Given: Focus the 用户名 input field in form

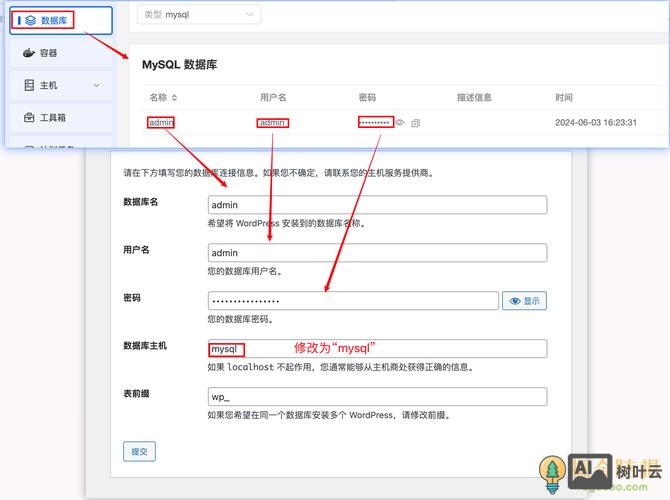Looking at the screenshot, I should click(x=377, y=253).
